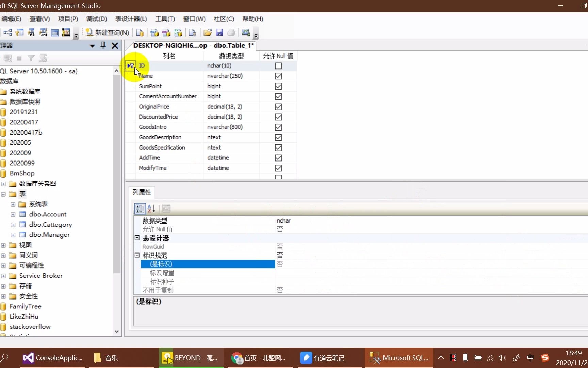The height and width of the screenshot is (368, 588).
Task: Click the Relationships toolbar icon
Action: pyautogui.click(x=7, y=32)
